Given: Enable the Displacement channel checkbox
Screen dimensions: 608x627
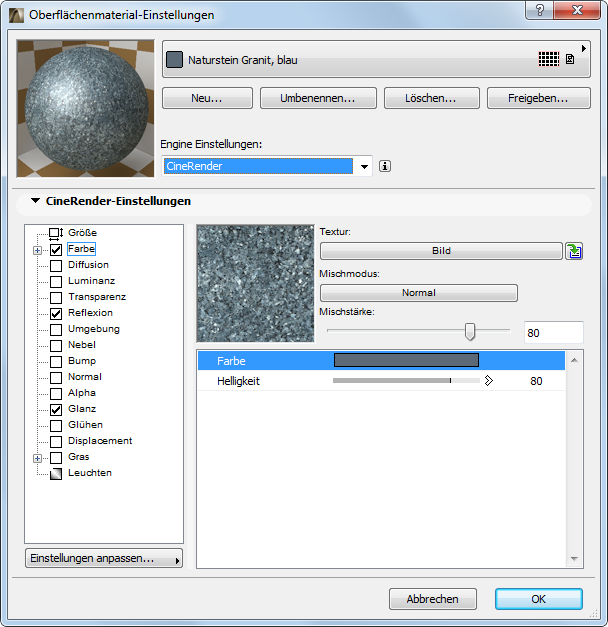Looking at the screenshot, I should pyautogui.click(x=56, y=442).
